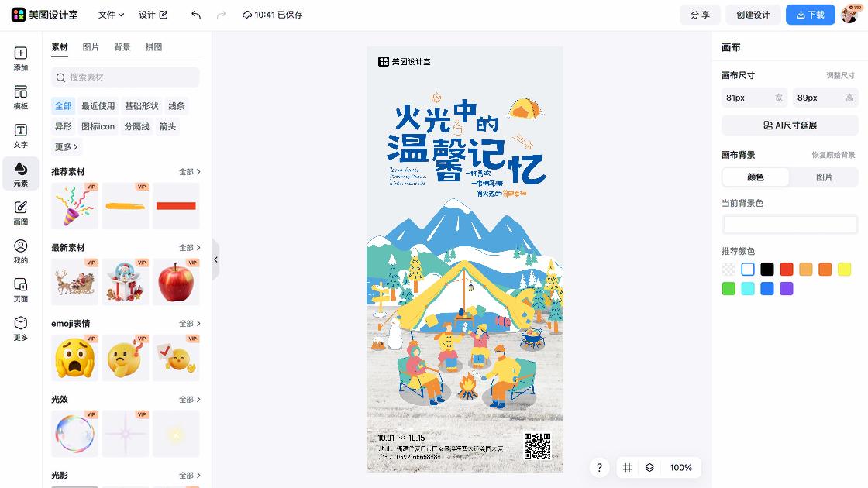Image resolution: width=868 pixels, height=488 pixels.
Task: Toggle the grid icon near zoom
Action: click(627, 468)
